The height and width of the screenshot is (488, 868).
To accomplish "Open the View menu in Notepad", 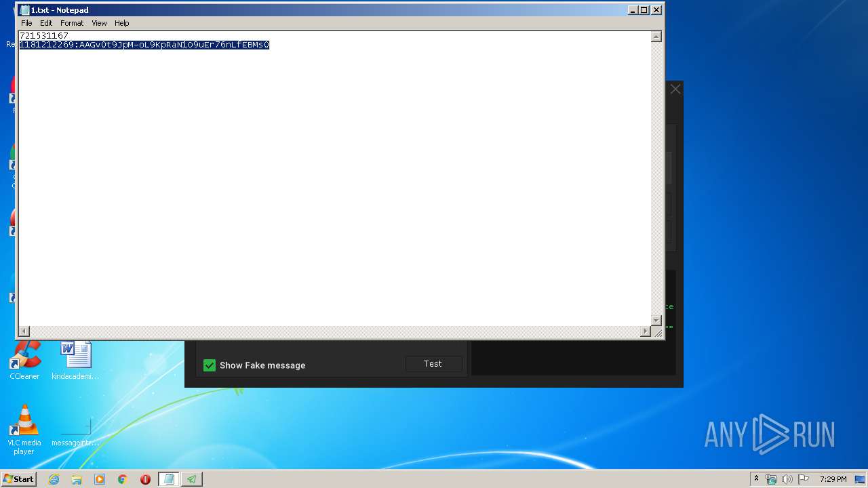I will point(99,23).
